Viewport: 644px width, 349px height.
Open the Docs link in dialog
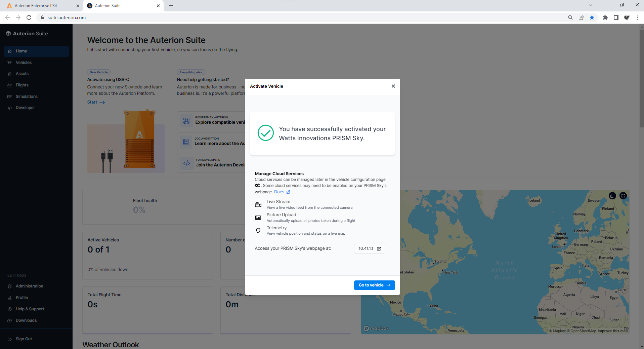coord(279,192)
